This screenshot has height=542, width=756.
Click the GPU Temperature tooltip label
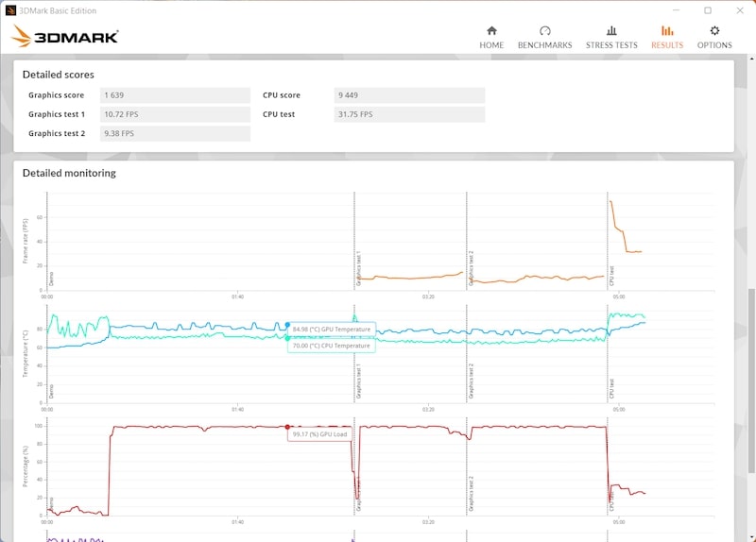(332, 330)
